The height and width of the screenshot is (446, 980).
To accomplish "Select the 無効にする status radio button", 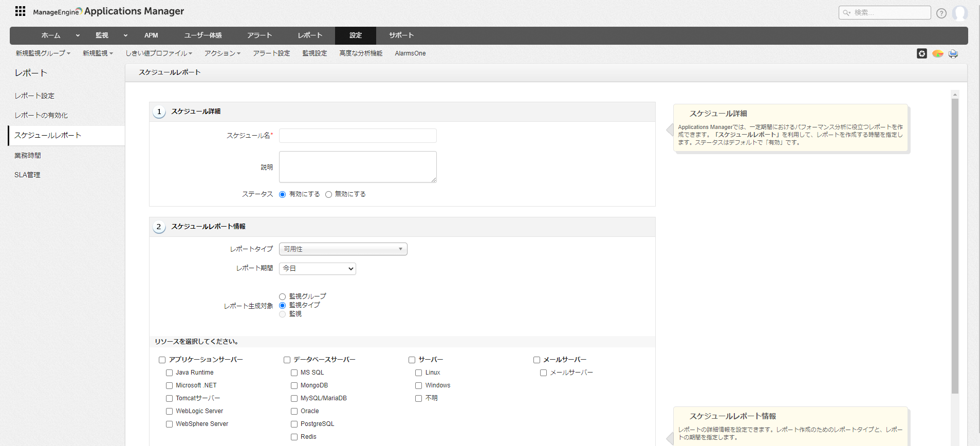I will [x=328, y=195].
